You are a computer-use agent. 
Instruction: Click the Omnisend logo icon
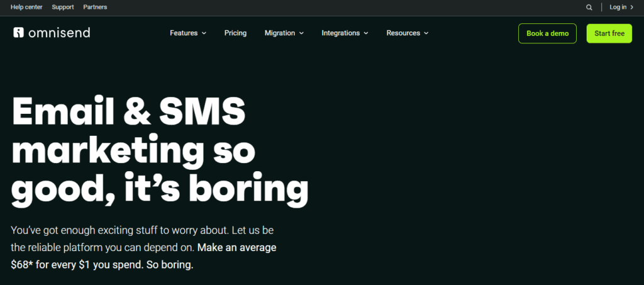click(18, 33)
